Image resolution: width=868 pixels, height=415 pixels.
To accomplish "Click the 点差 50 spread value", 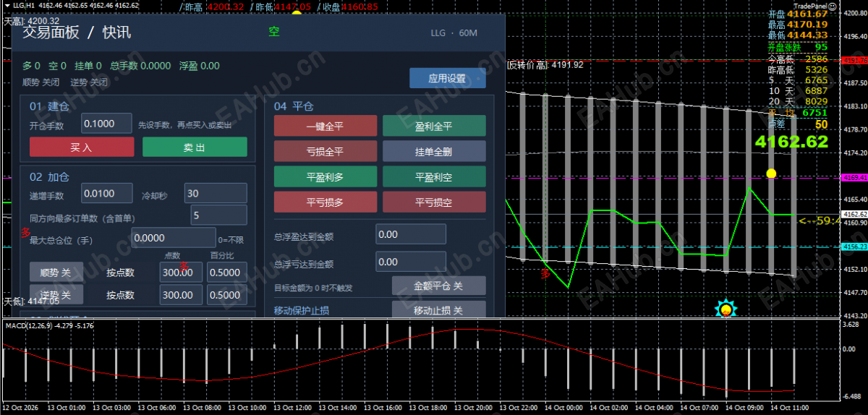I will [x=821, y=124].
